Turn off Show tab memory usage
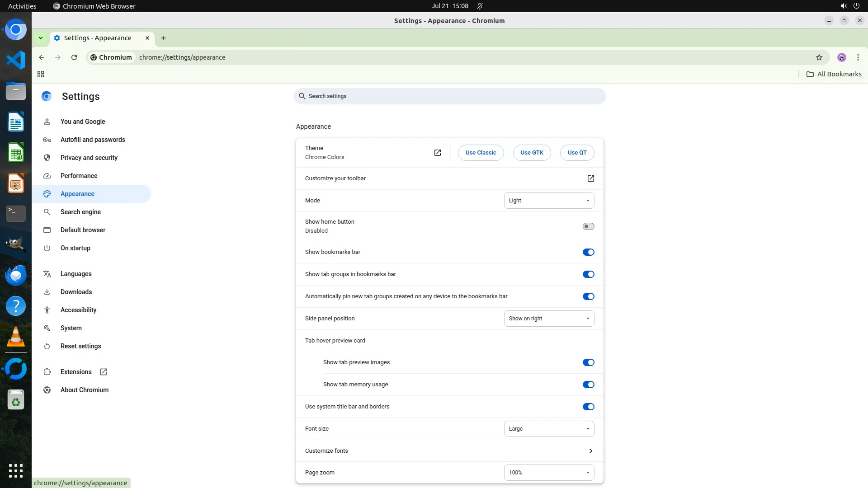This screenshot has height=488, width=868. tap(588, 385)
